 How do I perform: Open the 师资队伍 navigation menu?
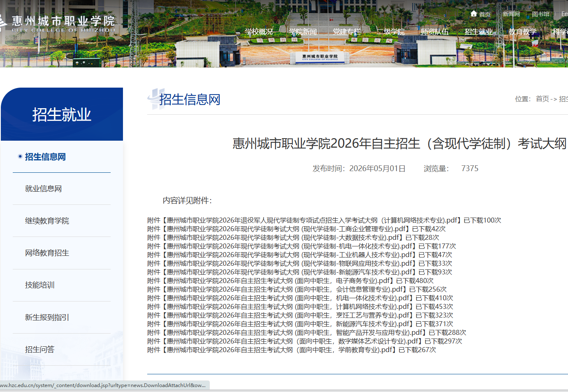(435, 32)
